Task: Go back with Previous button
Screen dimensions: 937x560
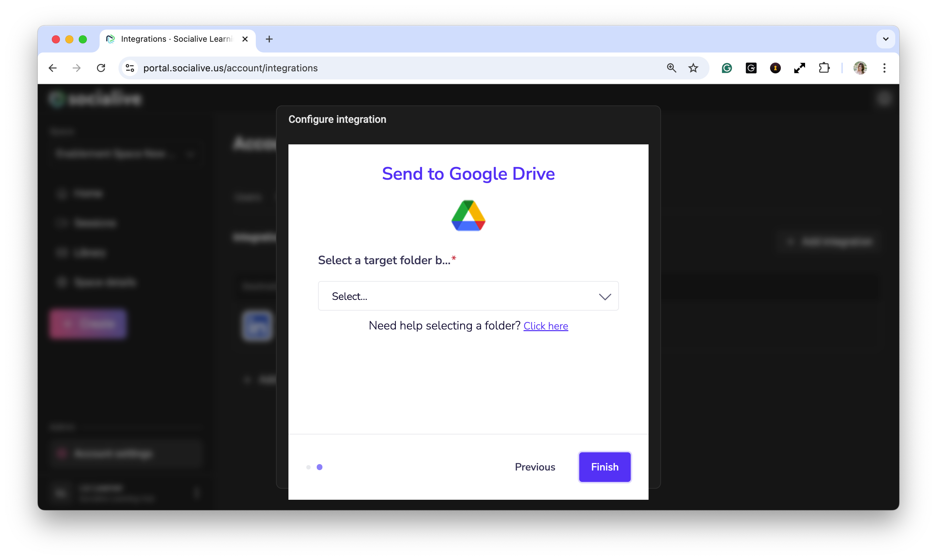Action: (x=535, y=467)
